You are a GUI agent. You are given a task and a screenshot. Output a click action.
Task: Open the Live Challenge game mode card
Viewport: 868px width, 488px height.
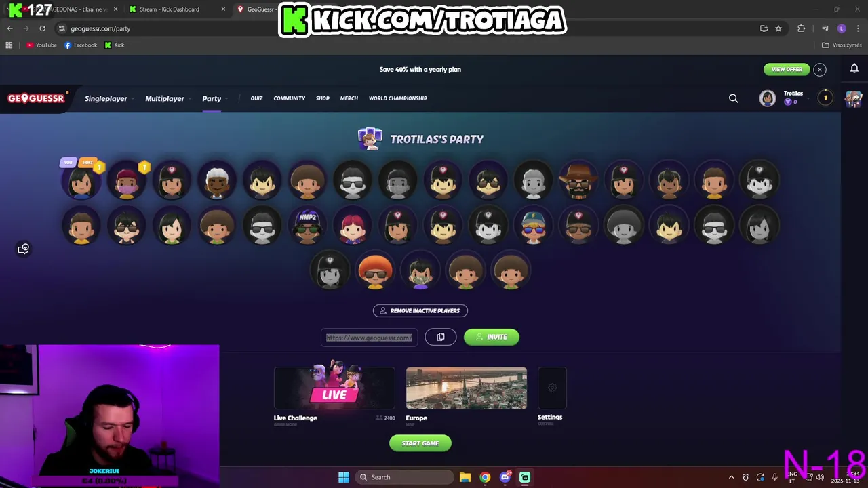[x=334, y=388]
